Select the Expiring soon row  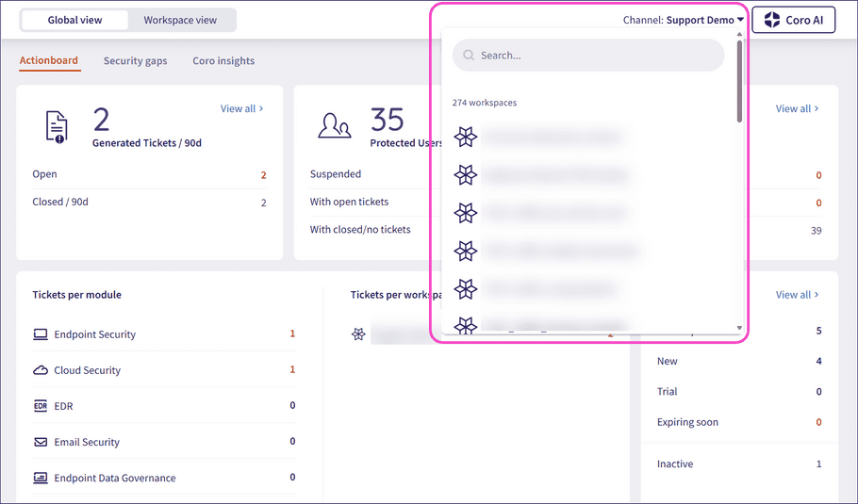[739, 422]
